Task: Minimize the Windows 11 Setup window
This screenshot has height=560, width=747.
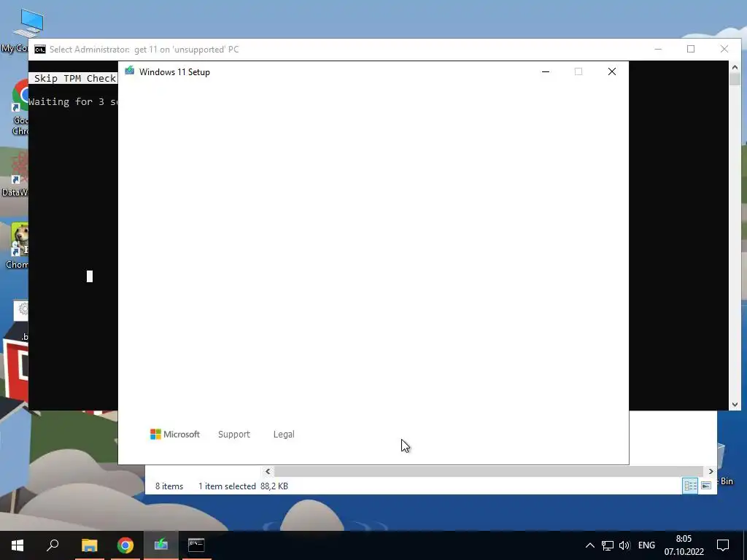Action: (x=546, y=71)
